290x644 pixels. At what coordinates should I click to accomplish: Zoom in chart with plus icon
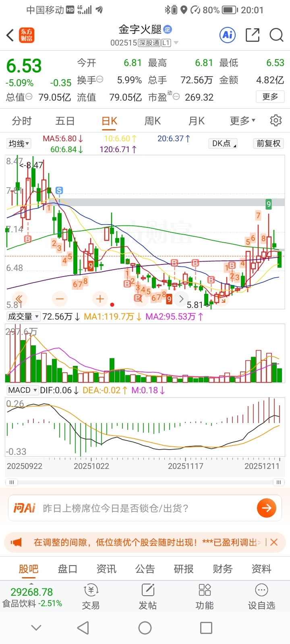(100, 299)
